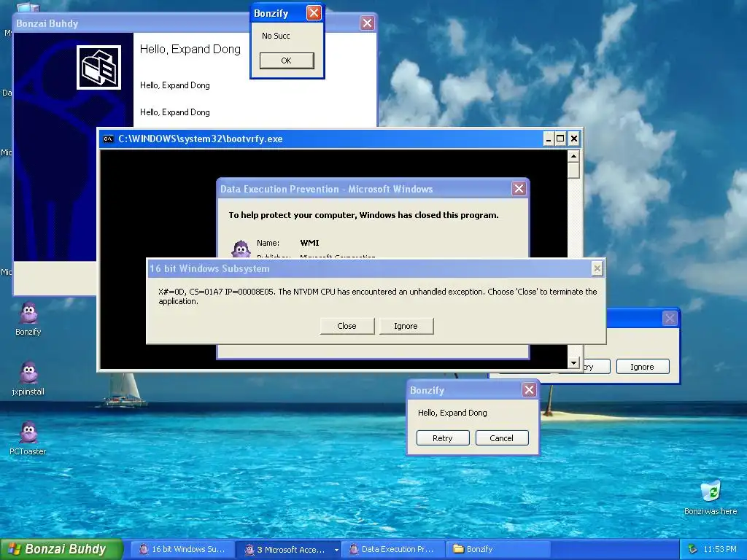The image size is (747, 560).
Task: Click the bootvrfy.exe console title bar icon
Action: [x=108, y=139]
